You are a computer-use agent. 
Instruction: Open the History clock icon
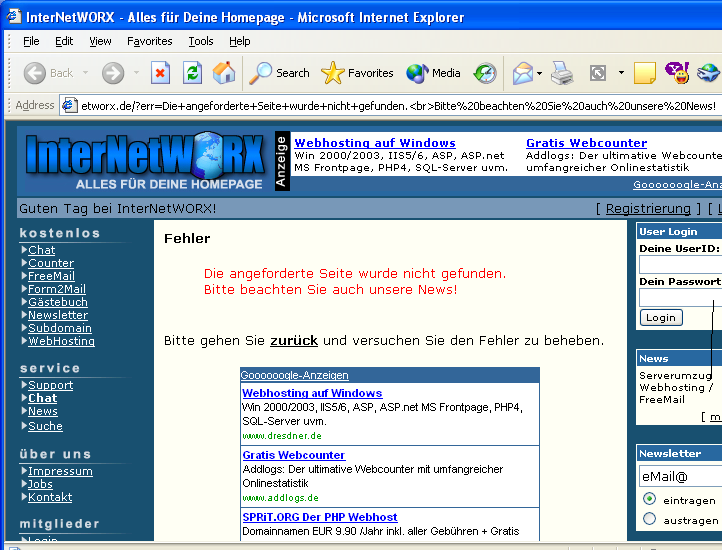click(x=485, y=73)
